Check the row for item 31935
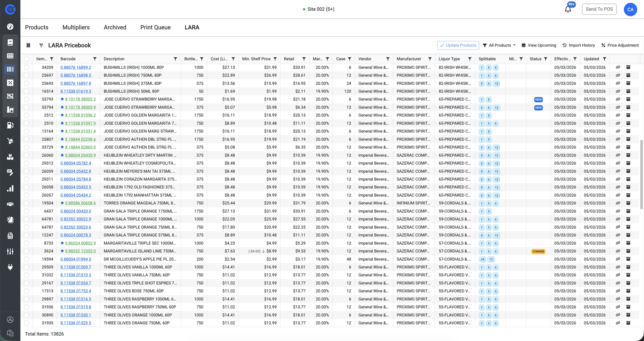The image size is (644, 341). coord(27,323)
